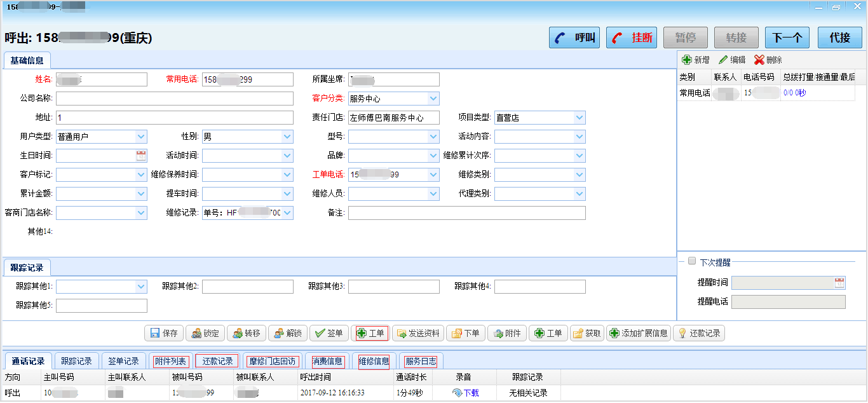Viewport: 868px width, 403px height.
Task: Click the 下一个 next button
Action: coord(787,38)
